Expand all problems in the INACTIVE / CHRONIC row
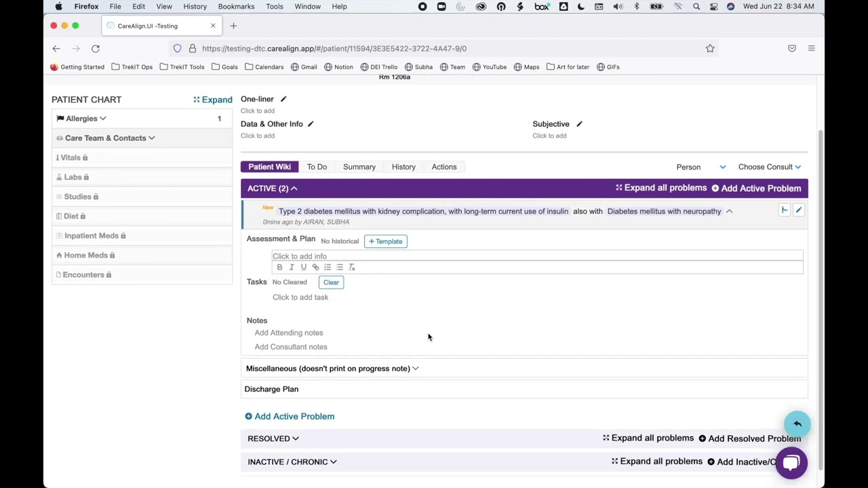Viewport: 868px width, 488px height. (x=657, y=461)
